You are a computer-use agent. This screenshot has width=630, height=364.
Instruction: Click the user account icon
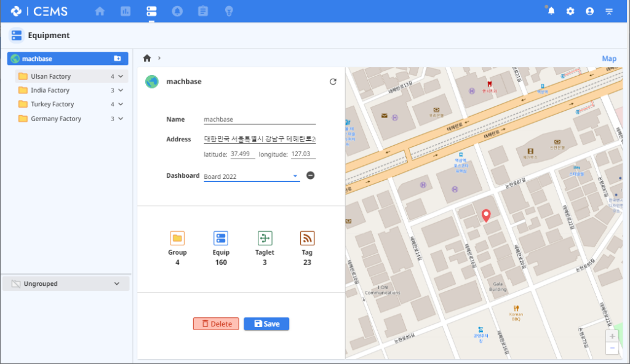click(589, 11)
